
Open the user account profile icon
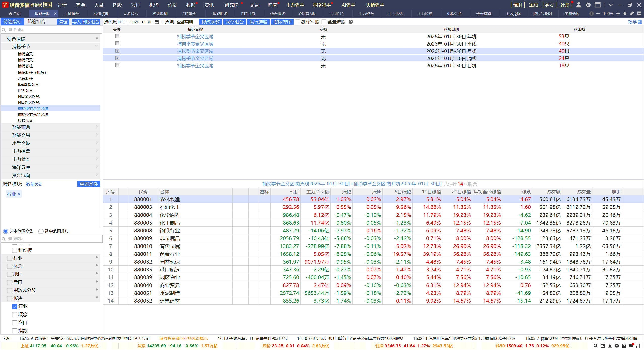tap(578, 5)
